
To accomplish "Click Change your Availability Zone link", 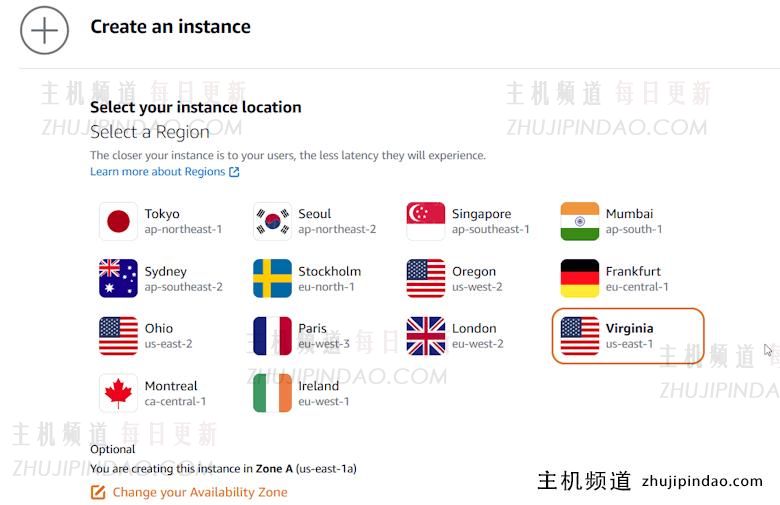I will coord(199,492).
